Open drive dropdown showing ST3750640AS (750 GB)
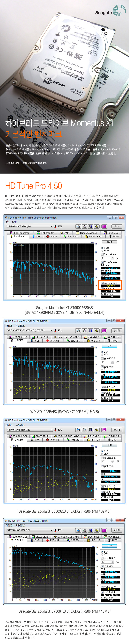Image resolution: width=129 pixels, height=644 pixels. point(30,530)
